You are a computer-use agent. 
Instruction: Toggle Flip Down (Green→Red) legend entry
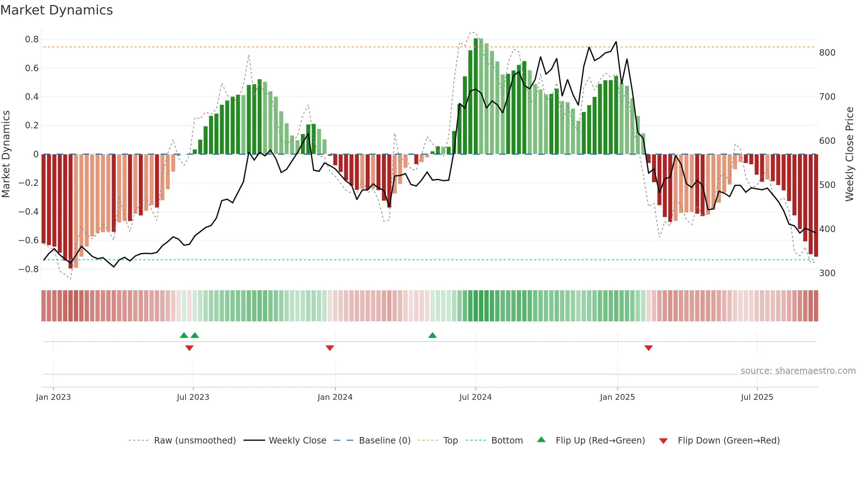[719, 440]
